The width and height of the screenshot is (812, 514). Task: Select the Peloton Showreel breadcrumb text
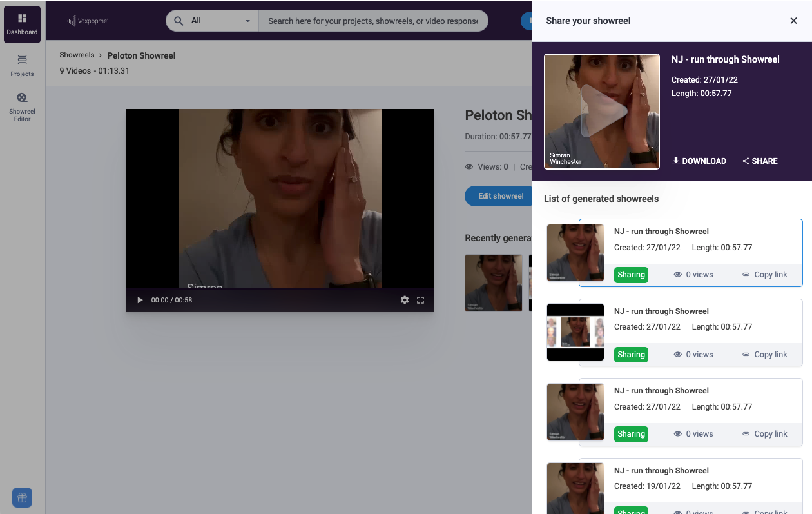tap(141, 55)
